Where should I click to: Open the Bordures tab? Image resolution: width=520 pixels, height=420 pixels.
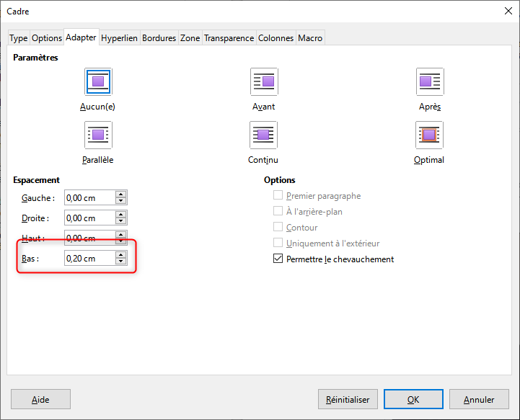click(x=159, y=38)
